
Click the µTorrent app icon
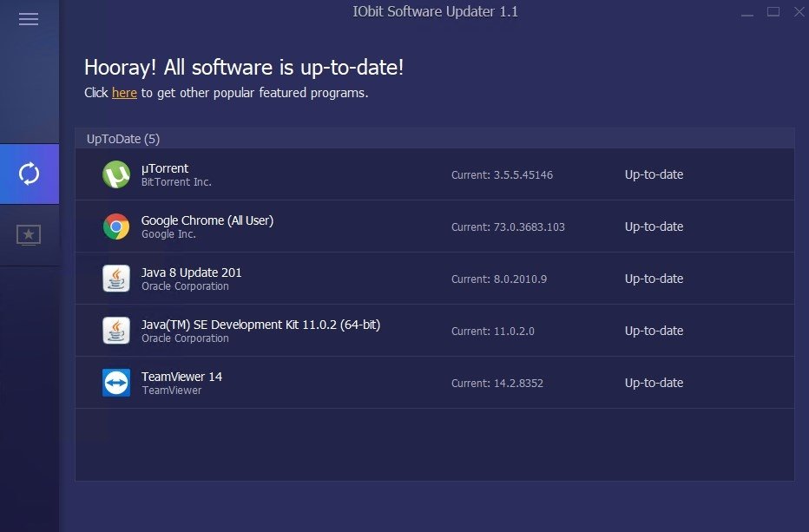click(116, 174)
